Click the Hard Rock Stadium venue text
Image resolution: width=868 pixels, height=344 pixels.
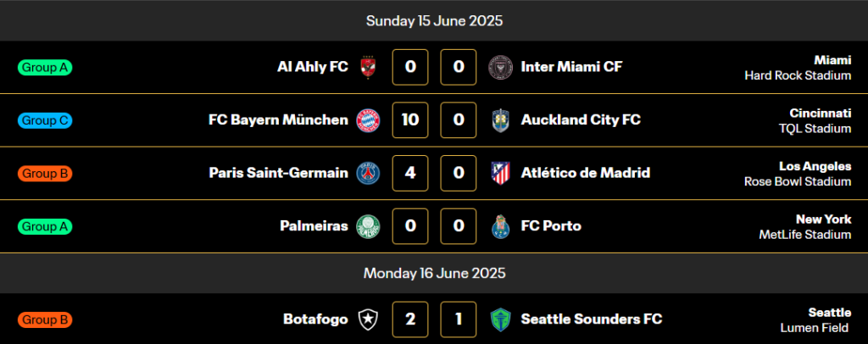click(797, 75)
